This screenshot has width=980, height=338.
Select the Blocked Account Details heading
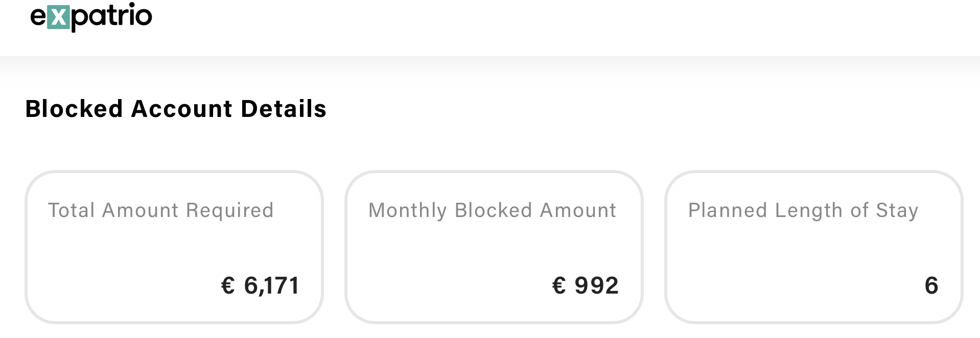point(176,109)
